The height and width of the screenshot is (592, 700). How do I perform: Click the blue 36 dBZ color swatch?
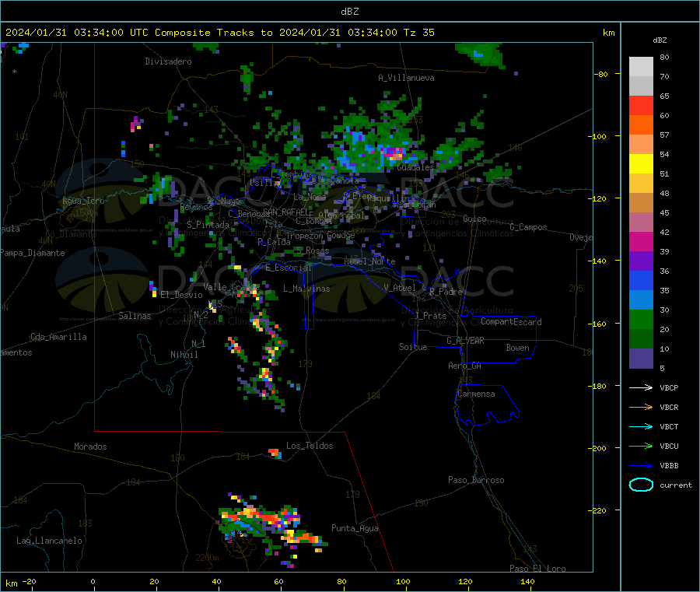[x=641, y=280]
